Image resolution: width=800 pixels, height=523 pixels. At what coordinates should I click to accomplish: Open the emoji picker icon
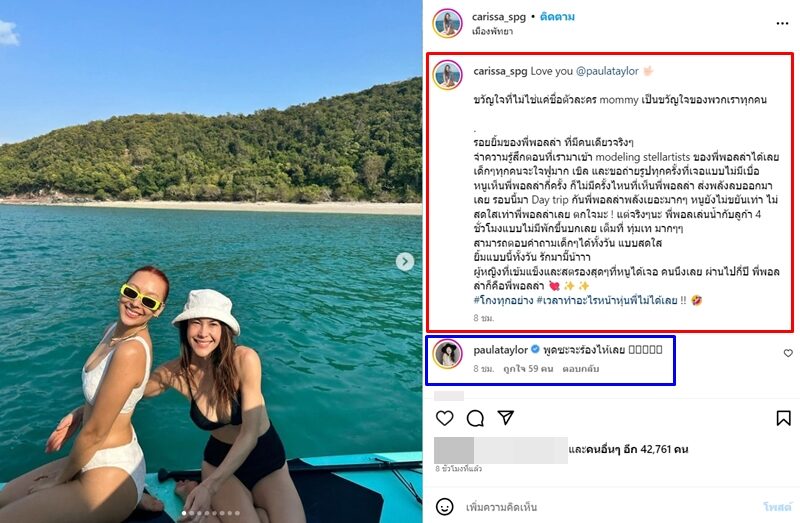(445, 507)
